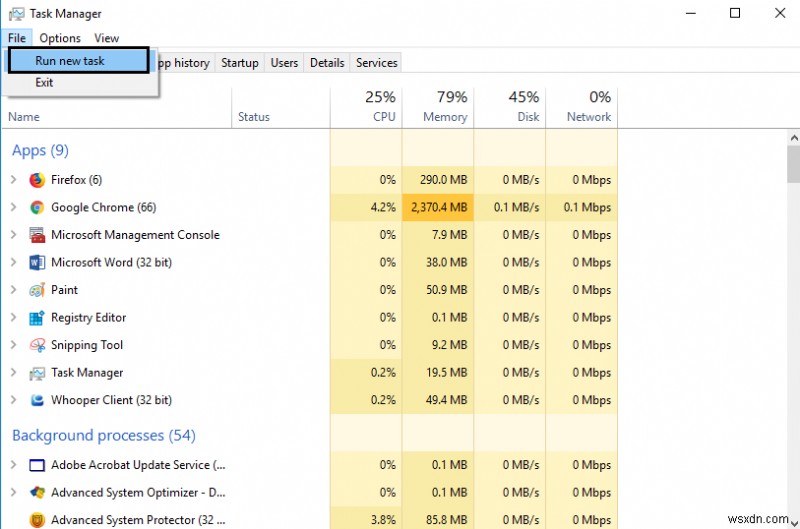The image size is (800, 529).
Task: Sort by the Status column header
Action: pyautogui.click(x=281, y=108)
